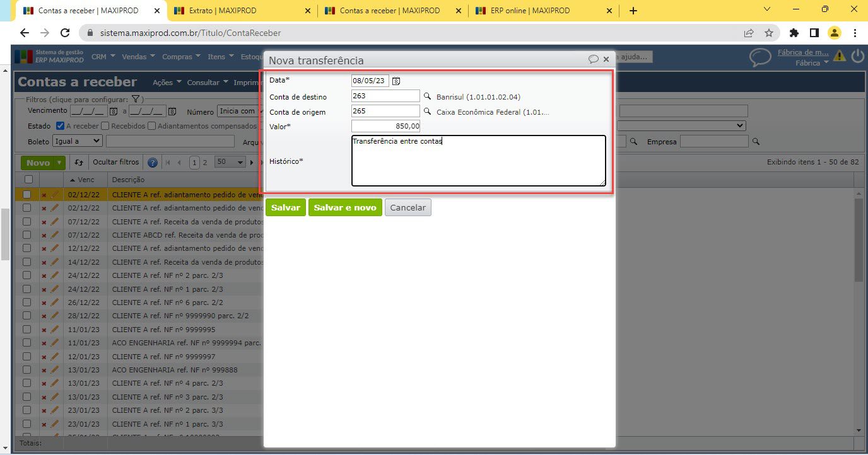The image size is (868, 455).
Task: Open the chat speech bubble in the header
Action: pos(760,57)
